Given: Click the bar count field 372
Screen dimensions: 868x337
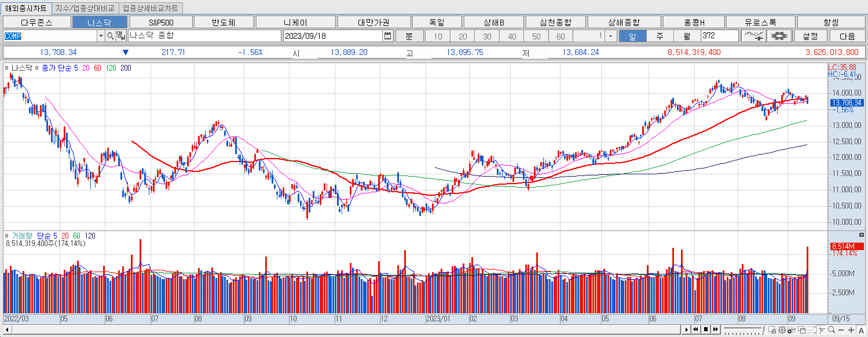Looking at the screenshot, I should pyautogui.click(x=719, y=36).
